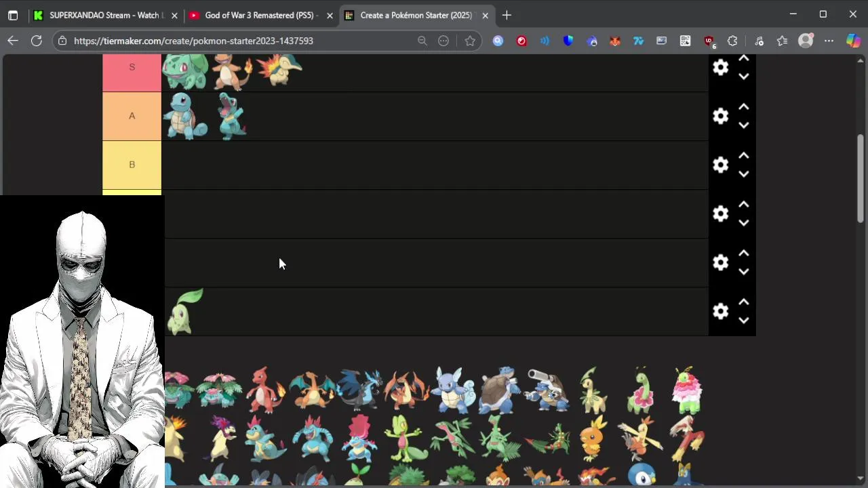Click the QR code extension icon

pyautogui.click(x=686, y=41)
